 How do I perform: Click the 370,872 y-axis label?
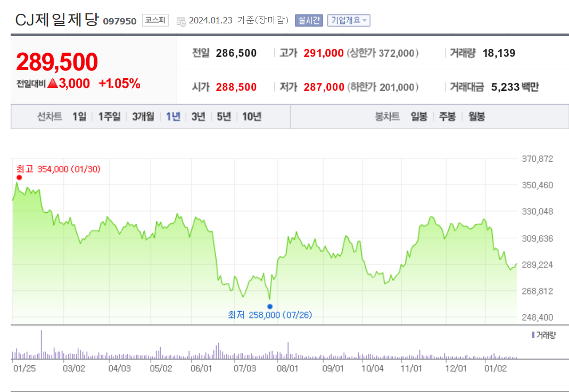click(x=538, y=159)
